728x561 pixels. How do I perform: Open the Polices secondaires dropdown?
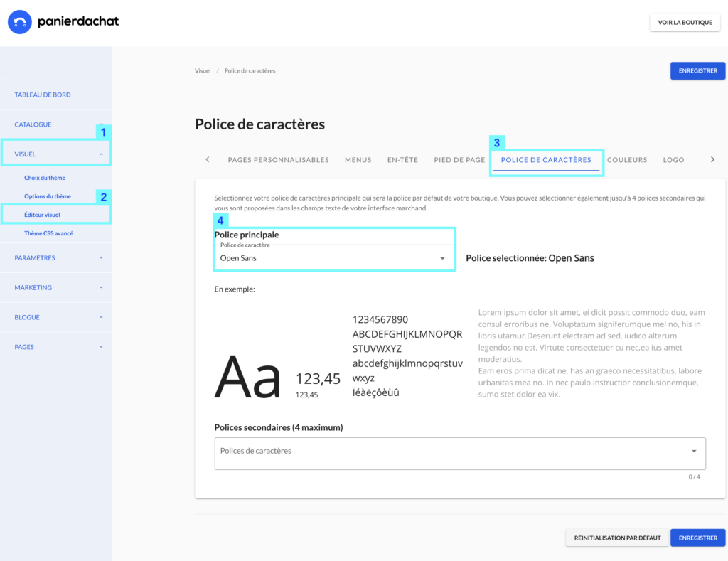[460, 453]
